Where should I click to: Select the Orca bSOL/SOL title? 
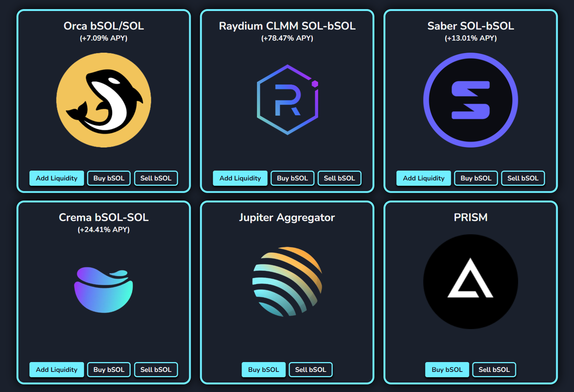tap(104, 26)
